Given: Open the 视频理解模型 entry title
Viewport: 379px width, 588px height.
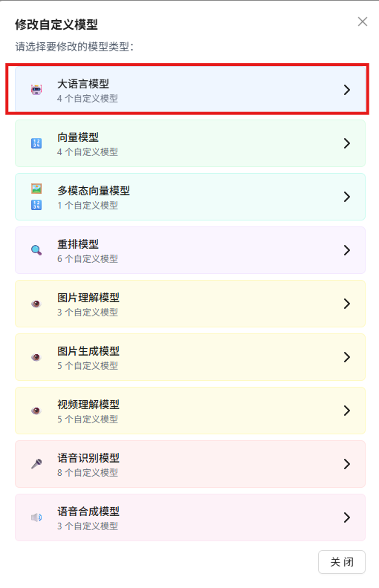Looking at the screenshot, I should coord(88,405).
